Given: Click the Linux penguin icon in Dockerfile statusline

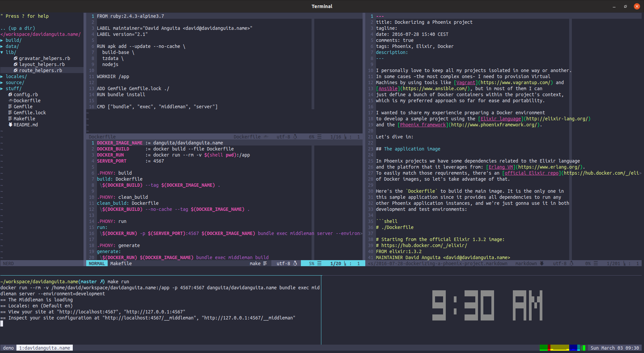Looking at the screenshot, I should (295, 137).
